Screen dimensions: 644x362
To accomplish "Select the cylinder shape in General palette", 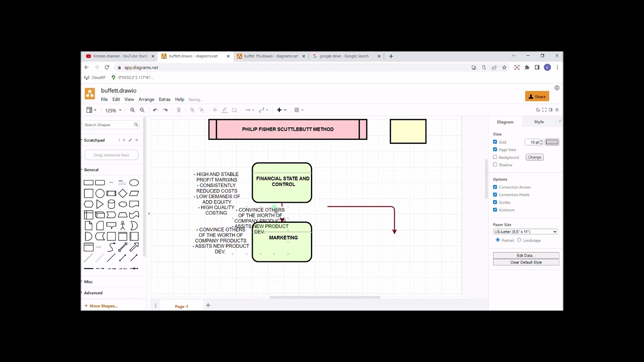I will (x=111, y=205).
